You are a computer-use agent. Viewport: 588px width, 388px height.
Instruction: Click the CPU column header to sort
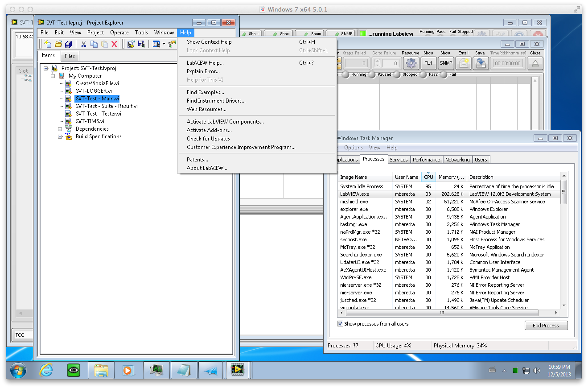pos(428,177)
